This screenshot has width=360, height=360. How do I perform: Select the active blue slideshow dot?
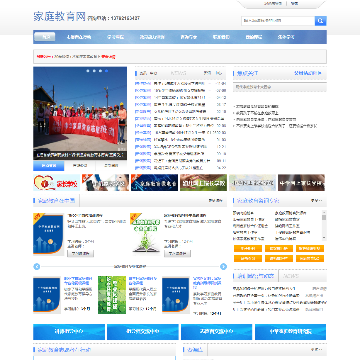[x=106, y=71]
